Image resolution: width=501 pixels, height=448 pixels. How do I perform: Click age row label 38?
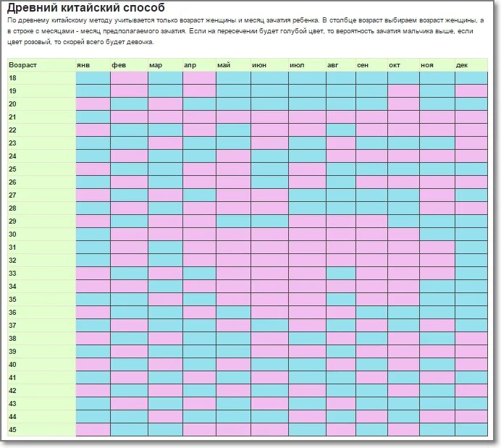click(x=12, y=339)
